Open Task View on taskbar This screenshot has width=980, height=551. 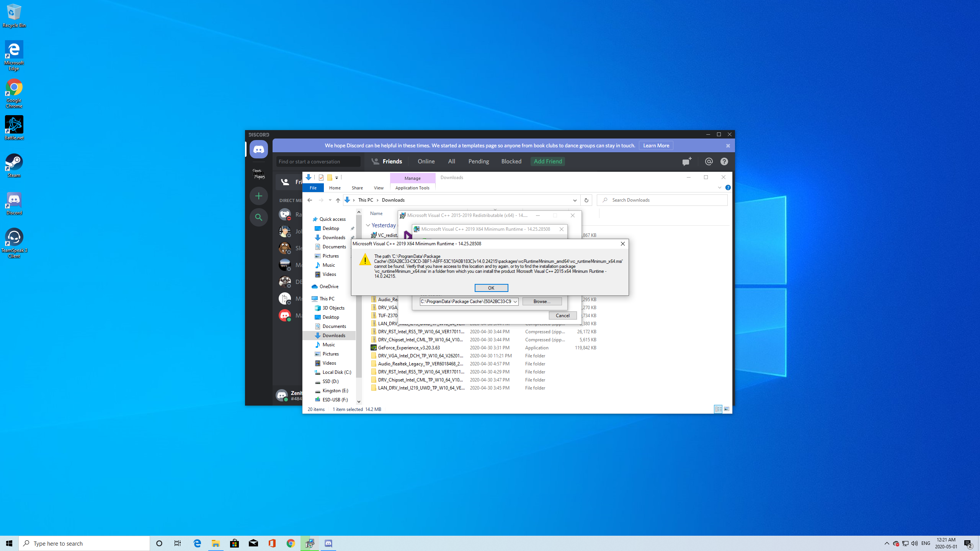point(178,543)
